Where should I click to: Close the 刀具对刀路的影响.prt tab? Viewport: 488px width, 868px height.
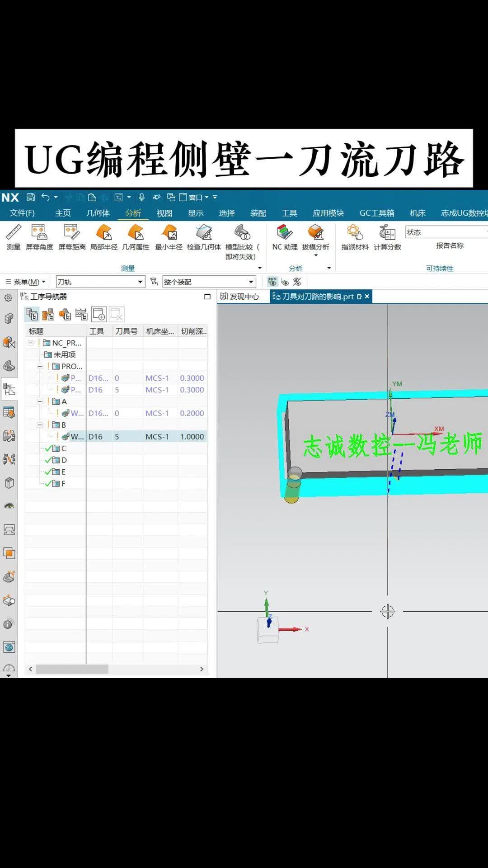[367, 297]
